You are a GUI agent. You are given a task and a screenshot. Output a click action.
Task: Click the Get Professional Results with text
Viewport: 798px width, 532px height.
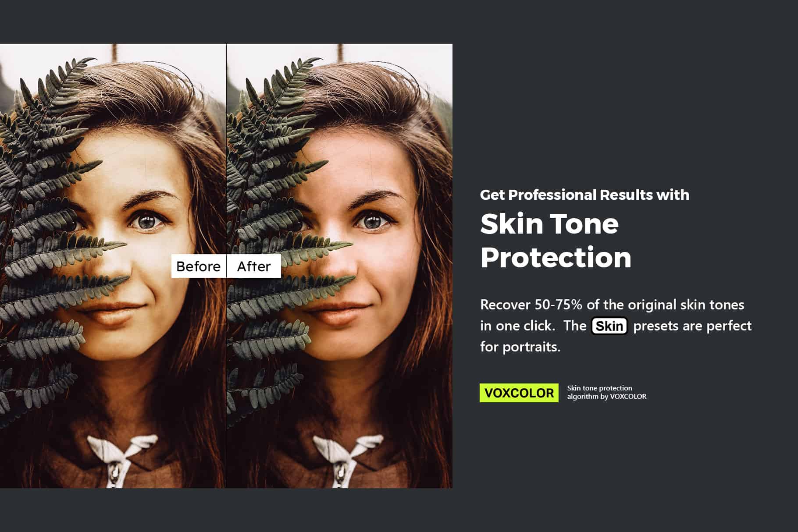[584, 195]
